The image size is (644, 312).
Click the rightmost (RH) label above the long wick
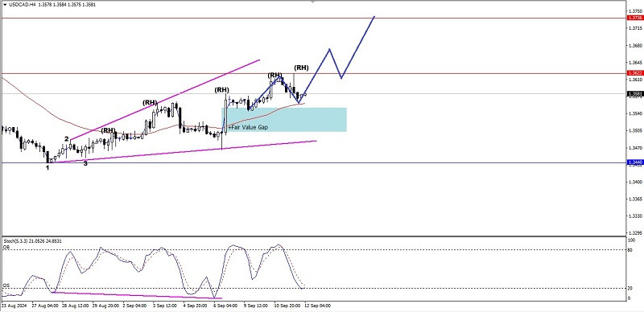coord(301,68)
